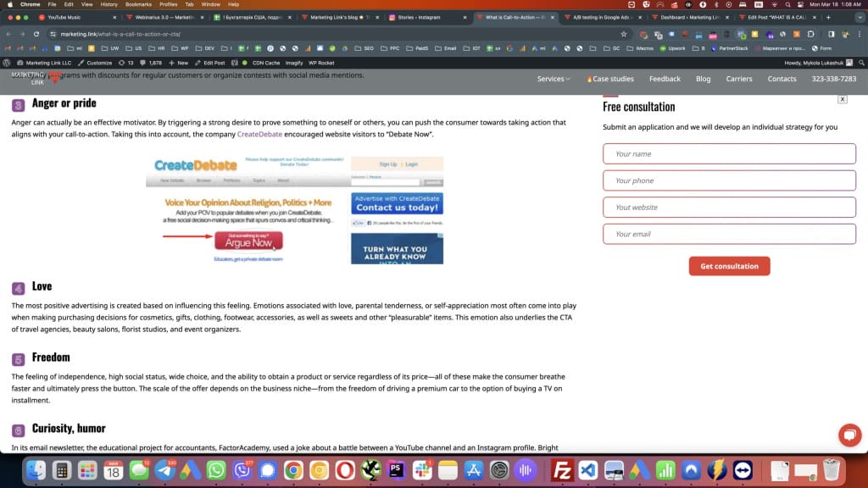
Task: Open Telegram from the dock
Action: pyautogui.click(x=165, y=469)
